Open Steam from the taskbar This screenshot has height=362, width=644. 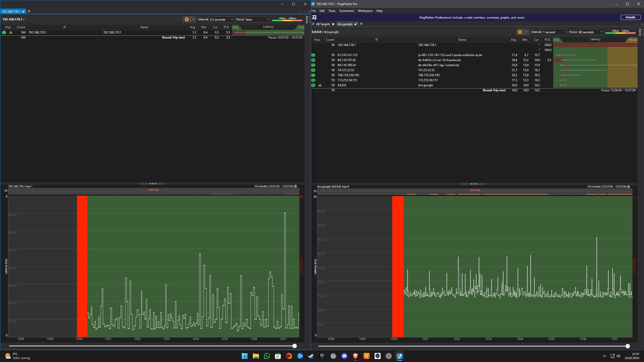tap(311, 356)
